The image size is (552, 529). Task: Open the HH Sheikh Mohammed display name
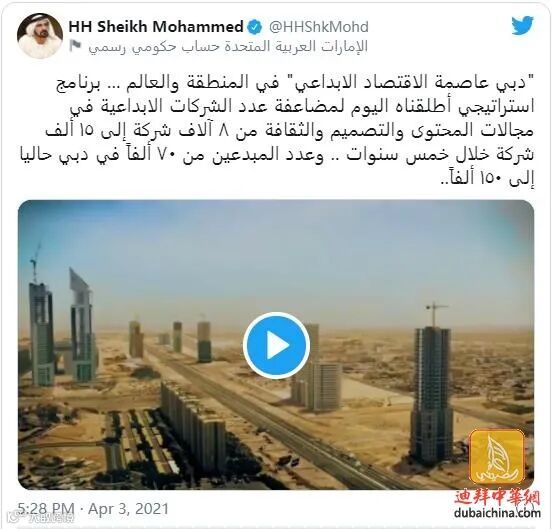[x=156, y=27]
